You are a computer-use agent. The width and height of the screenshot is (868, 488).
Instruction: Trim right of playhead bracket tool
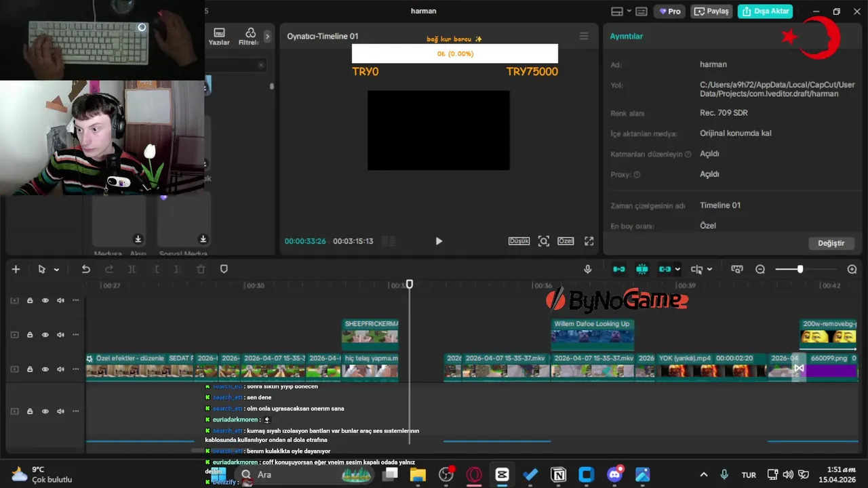177,269
